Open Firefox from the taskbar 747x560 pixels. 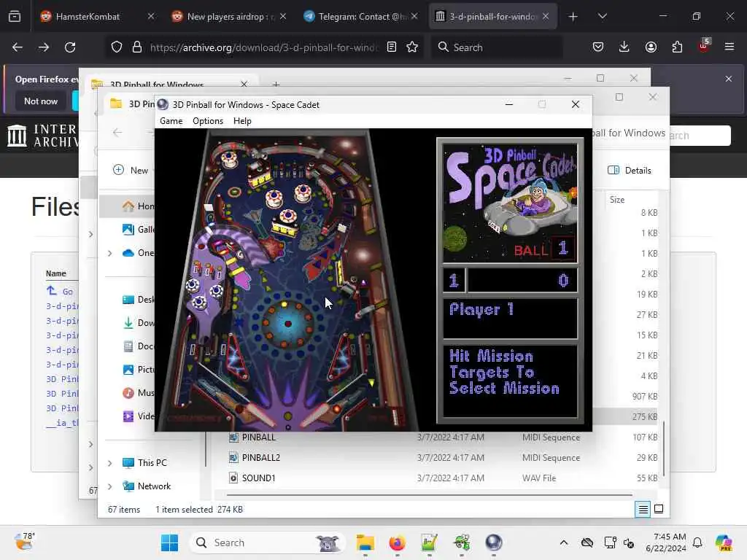pos(397,542)
